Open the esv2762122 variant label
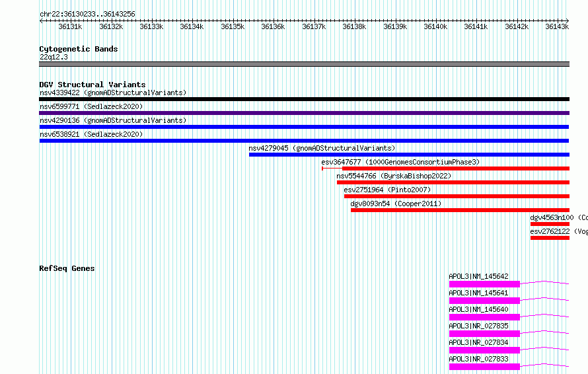Viewport: 588px width, 374px height. (x=559, y=231)
